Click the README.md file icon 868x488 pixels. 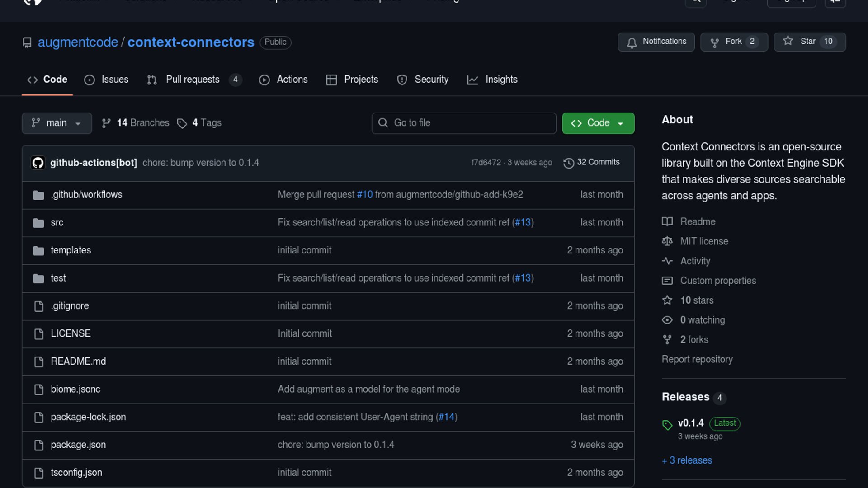[39, 361]
